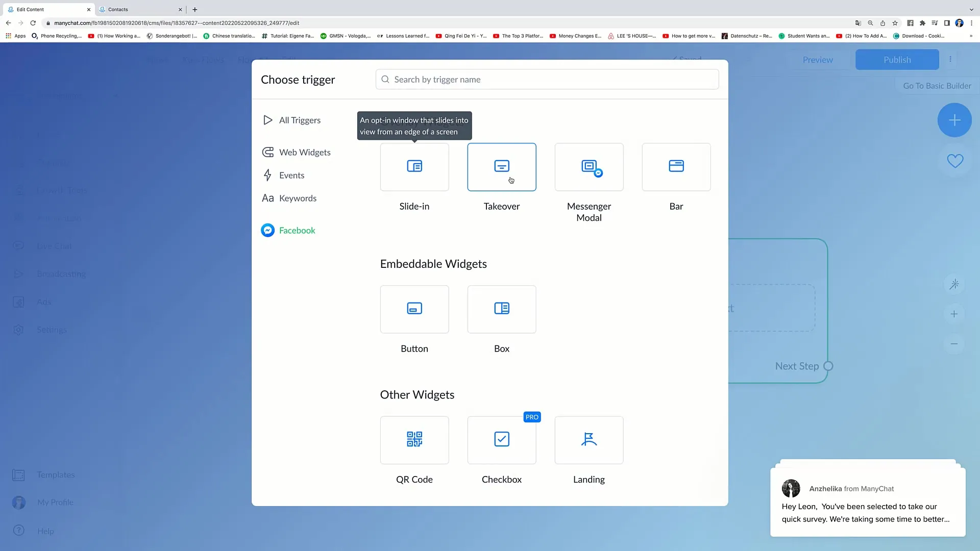Open Web Widgets category
The image size is (980, 551).
tap(297, 153)
